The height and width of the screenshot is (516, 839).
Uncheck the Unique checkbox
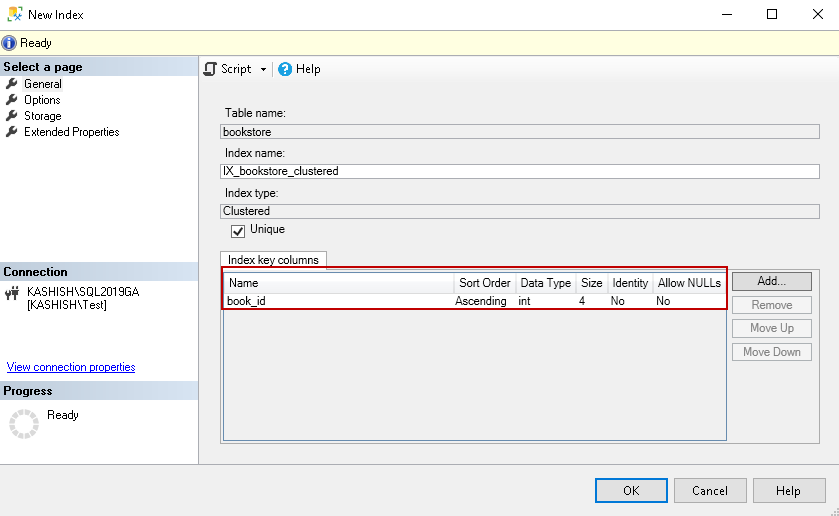[x=238, y=230]
